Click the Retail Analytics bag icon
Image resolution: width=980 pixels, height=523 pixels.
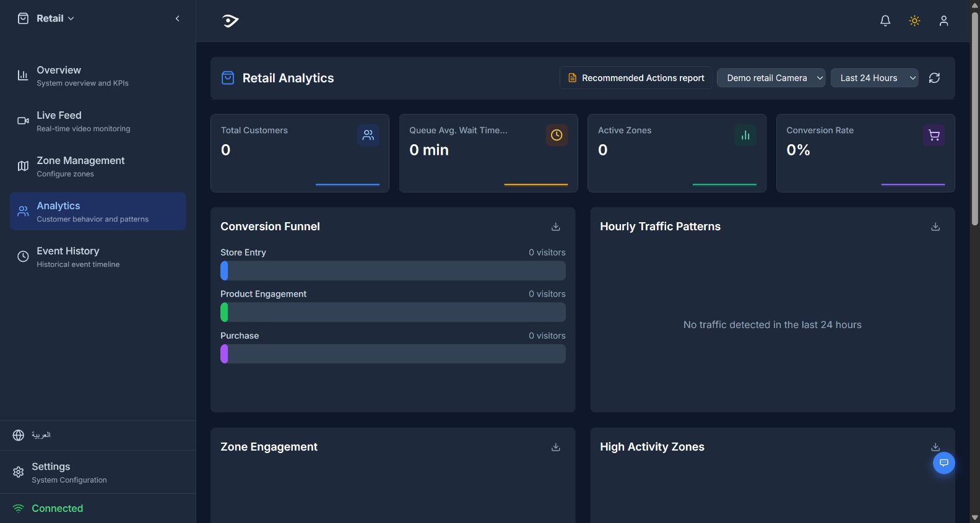[x=228, y=78]
